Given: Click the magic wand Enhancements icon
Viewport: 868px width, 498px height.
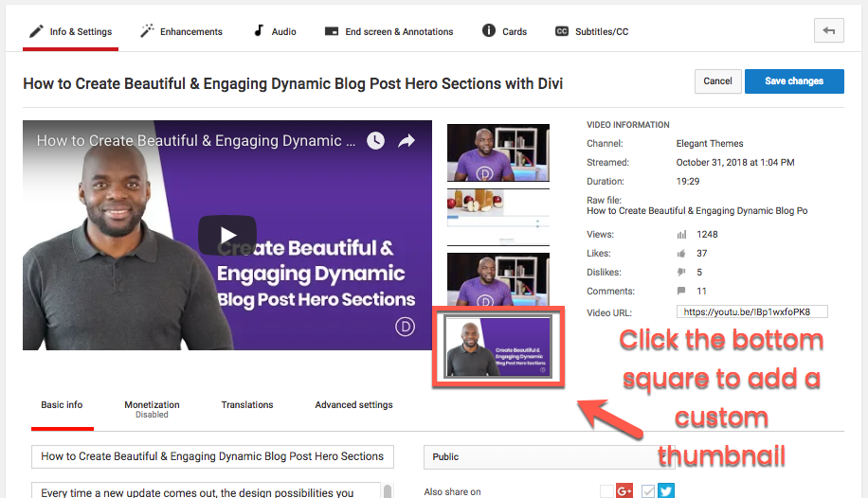Looking at the screenshot, I should coord(147,31).
